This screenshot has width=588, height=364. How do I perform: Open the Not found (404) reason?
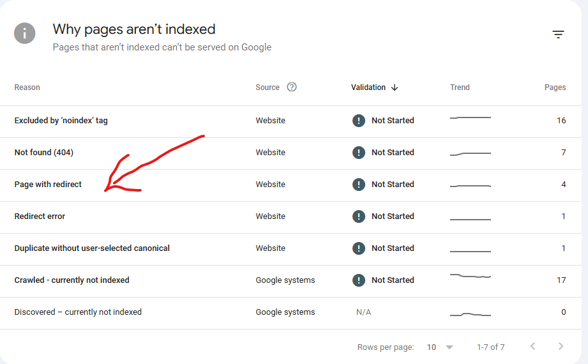point(44,153)
